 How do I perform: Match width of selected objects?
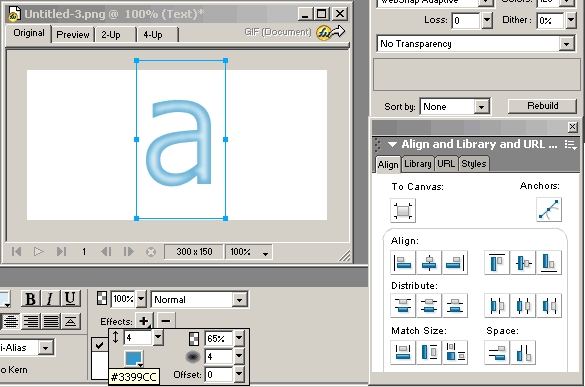click(403, 352)
